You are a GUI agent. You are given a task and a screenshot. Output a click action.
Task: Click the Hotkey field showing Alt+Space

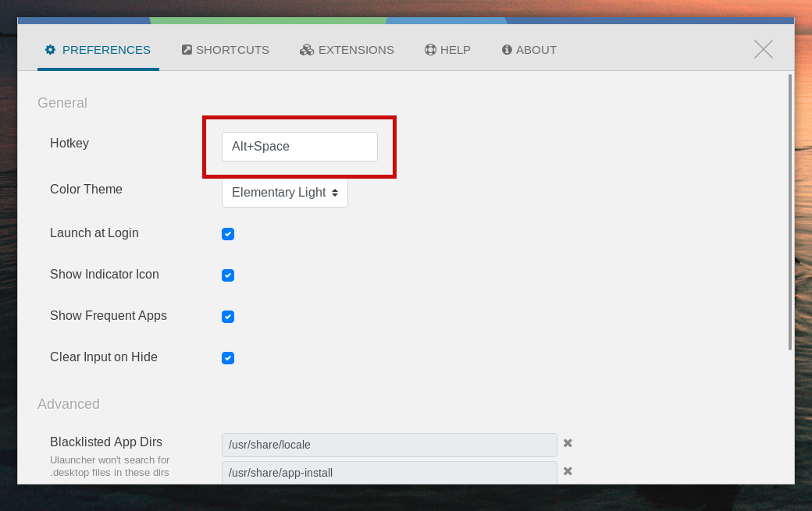(299, 147)
